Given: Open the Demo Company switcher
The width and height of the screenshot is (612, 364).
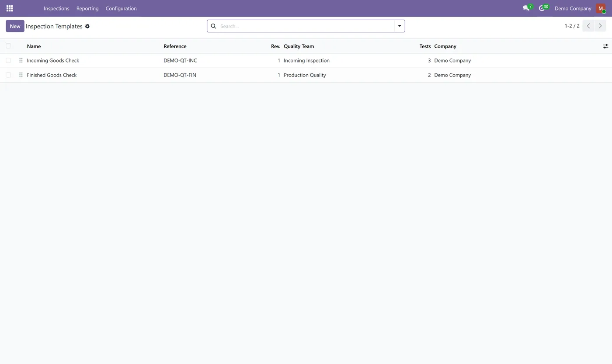Looking at the screenshot, I should click(573, 8).
